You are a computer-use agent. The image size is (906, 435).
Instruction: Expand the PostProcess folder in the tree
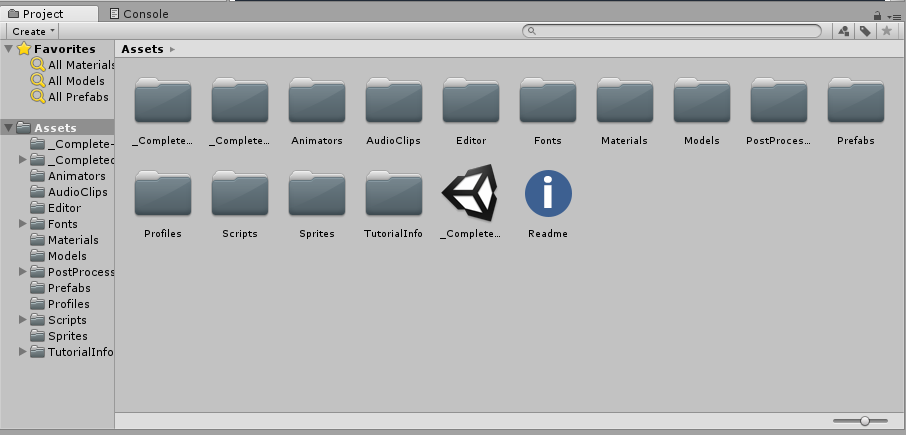23,272
